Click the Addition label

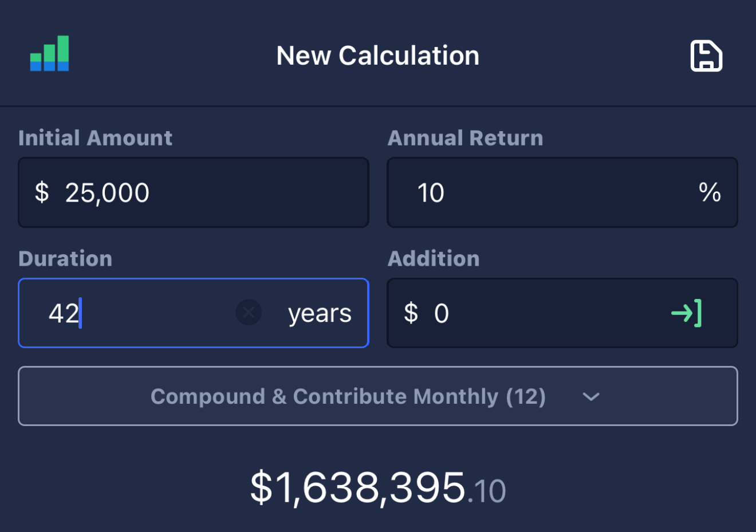tap(434, 258)
